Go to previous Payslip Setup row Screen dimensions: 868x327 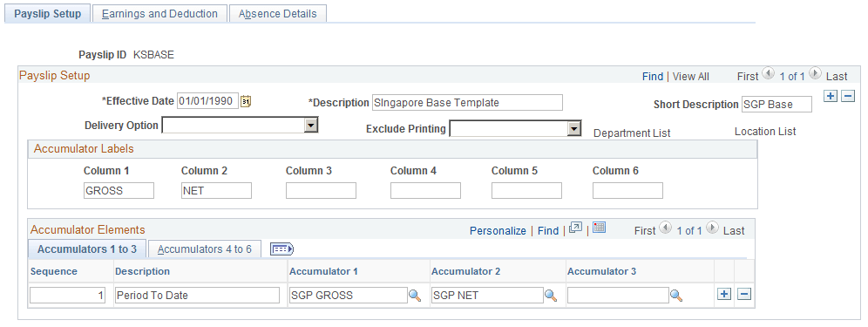768,72
